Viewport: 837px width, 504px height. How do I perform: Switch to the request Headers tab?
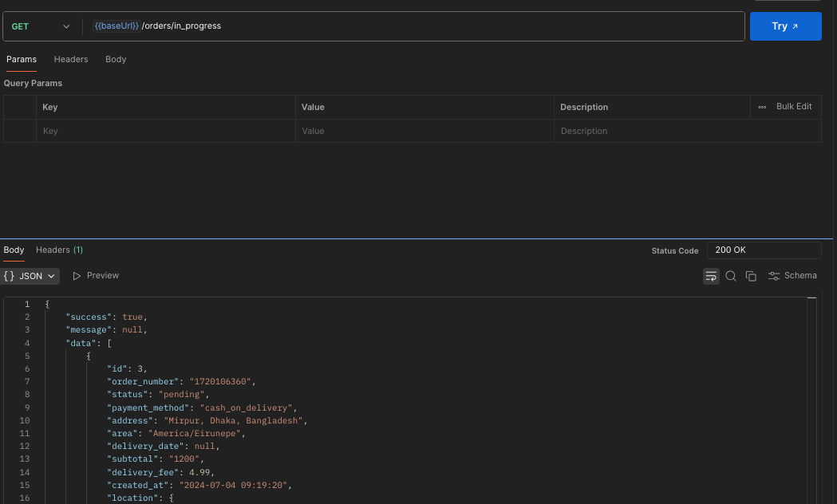pyautogui.click(x=71, y=60)
